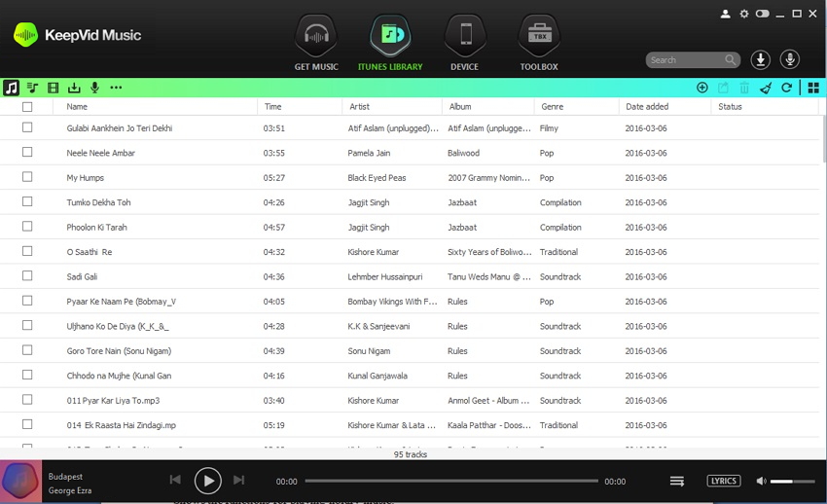Open the three-dots more options menu
Image resolution: width=827 pixels, height=504 pixels.
[x=116, y=88]
